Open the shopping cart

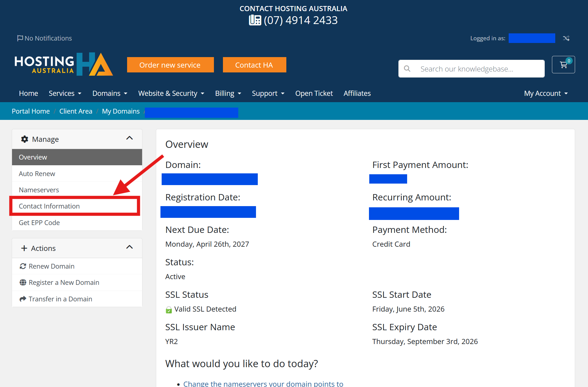563,65
